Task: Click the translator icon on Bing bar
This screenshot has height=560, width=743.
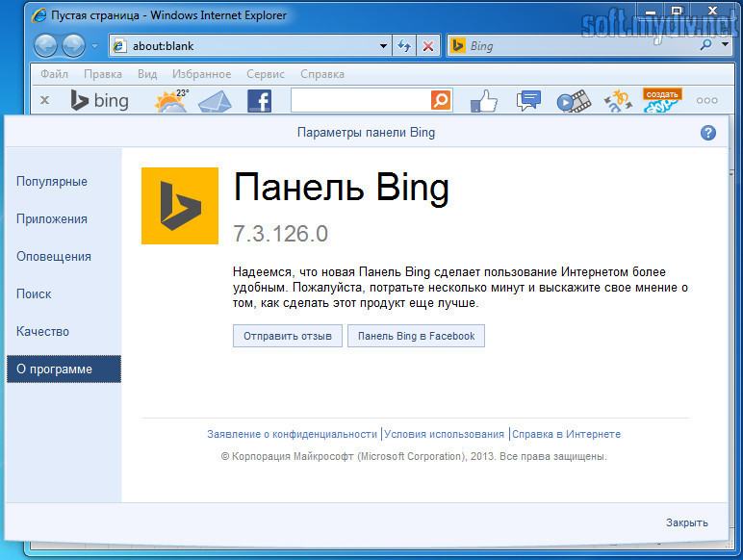Action: click(x=619, y=101)
